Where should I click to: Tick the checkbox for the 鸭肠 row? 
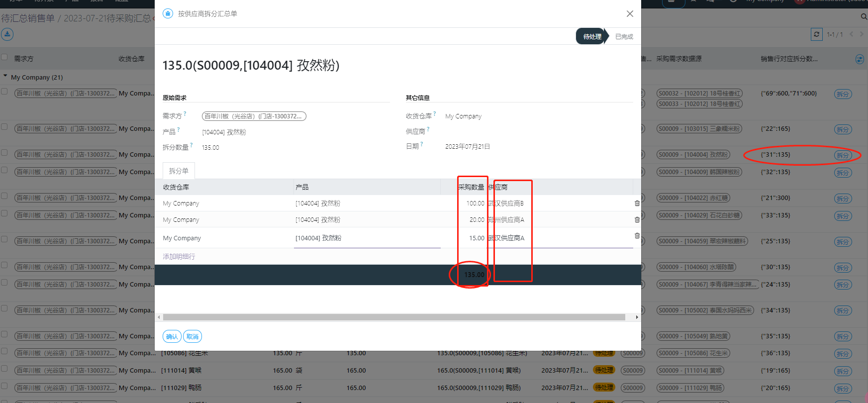(4, 386)
